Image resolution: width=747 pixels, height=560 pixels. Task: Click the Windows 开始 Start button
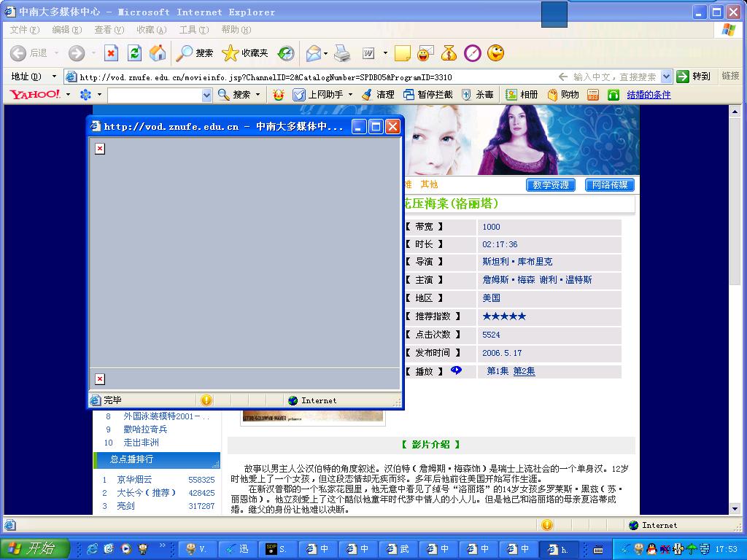click(x=35, y=548)
